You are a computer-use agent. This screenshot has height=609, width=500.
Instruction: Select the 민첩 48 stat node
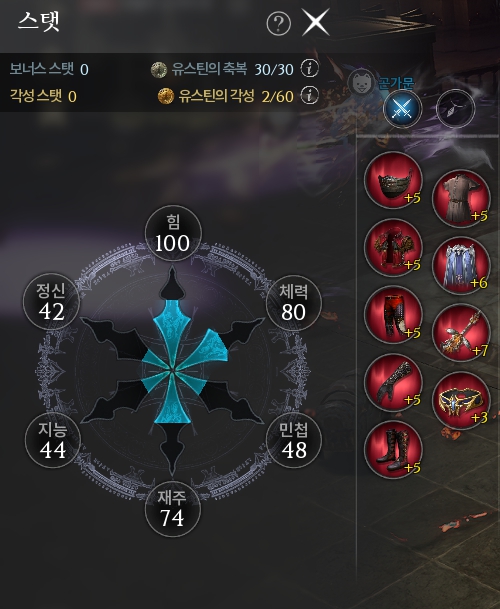294,440
